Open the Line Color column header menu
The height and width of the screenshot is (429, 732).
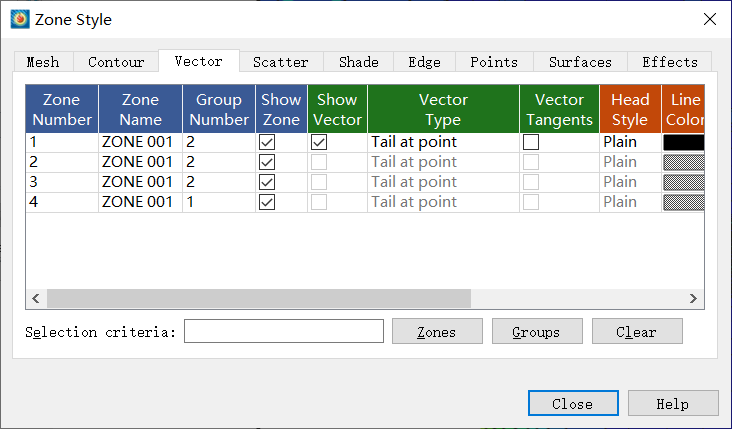click(x=683, y=109)
